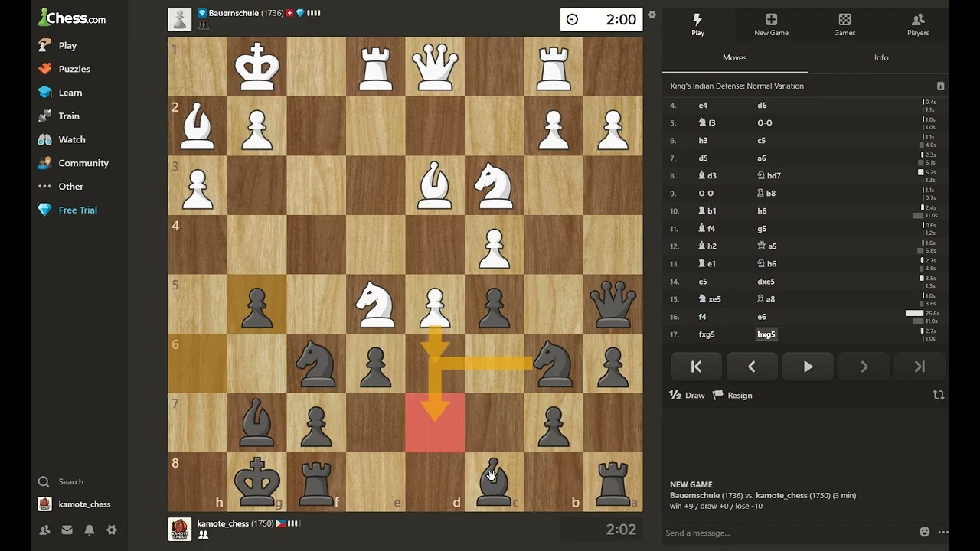Switch to the Play tab

[697, 24]
